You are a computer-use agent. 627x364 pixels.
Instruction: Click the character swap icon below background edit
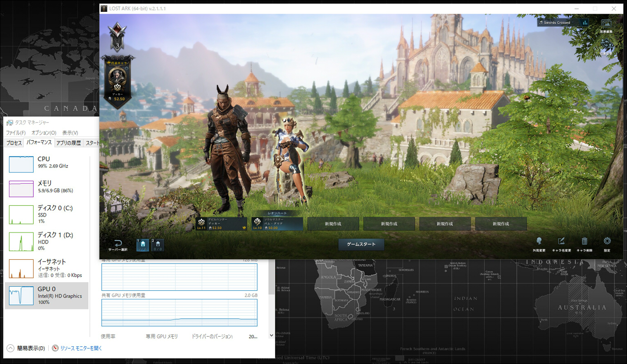pos(606,45)
